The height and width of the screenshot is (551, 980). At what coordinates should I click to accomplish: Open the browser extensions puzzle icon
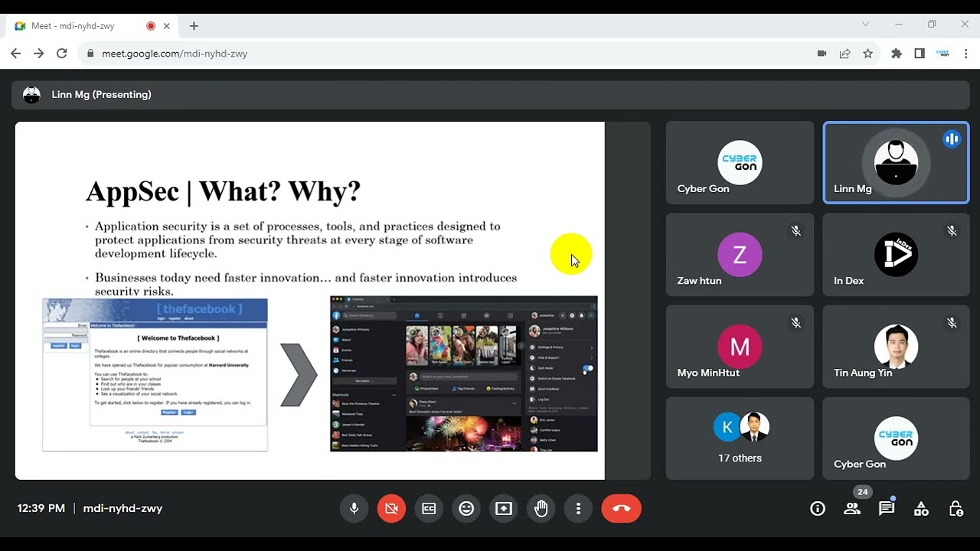tap(897, 54)
